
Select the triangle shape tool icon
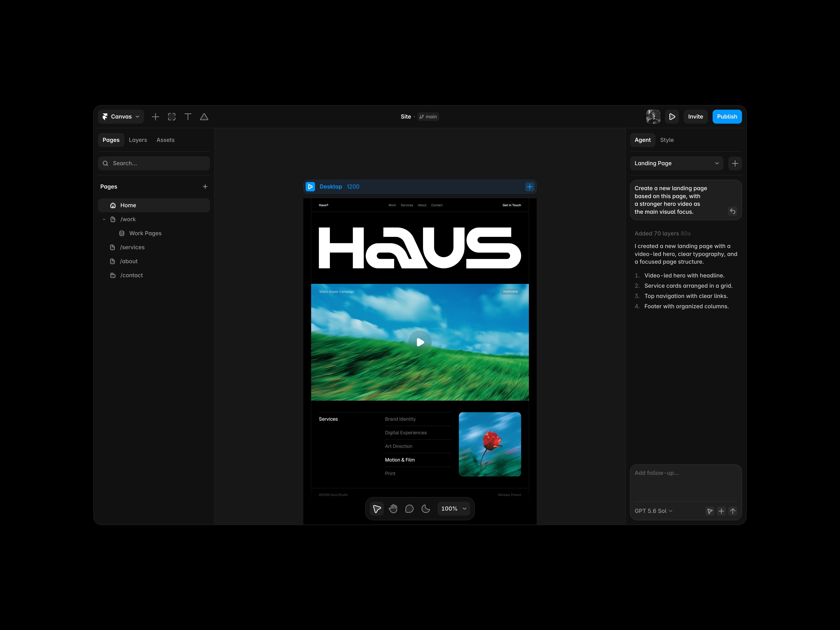[204, 117]
